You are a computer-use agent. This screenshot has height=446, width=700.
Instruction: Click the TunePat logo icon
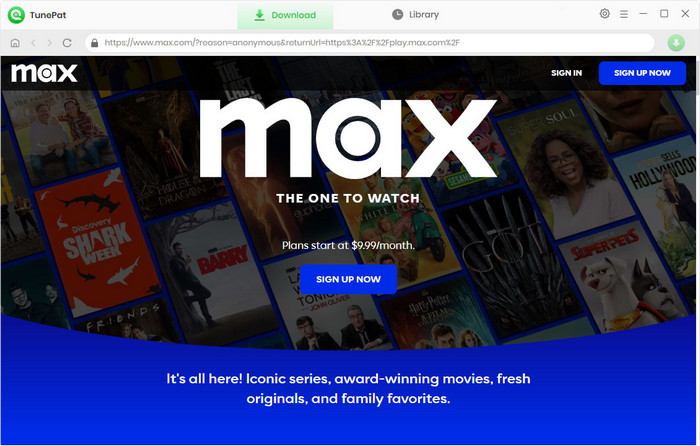tap(17, 15)
